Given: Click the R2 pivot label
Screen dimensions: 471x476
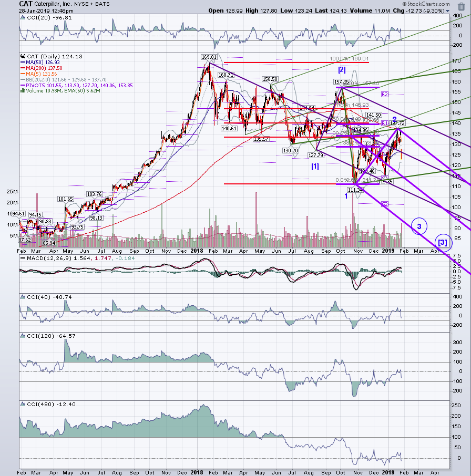Looking at the screenshot, I should click(385, 95).
